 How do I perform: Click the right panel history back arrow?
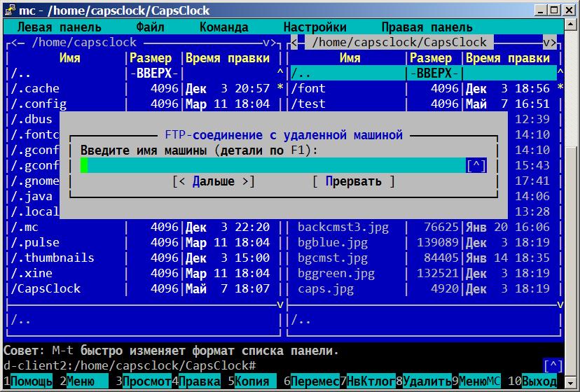pyautogui.click(x=294, y=43)
